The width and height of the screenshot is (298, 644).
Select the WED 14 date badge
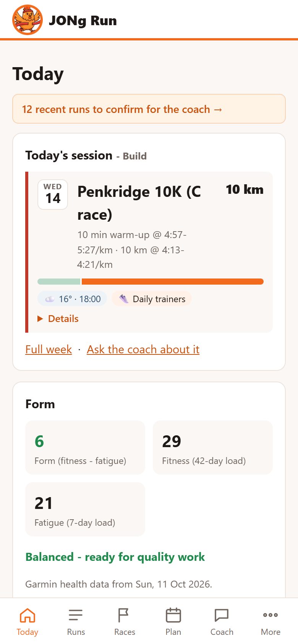(x=53, y=195)
